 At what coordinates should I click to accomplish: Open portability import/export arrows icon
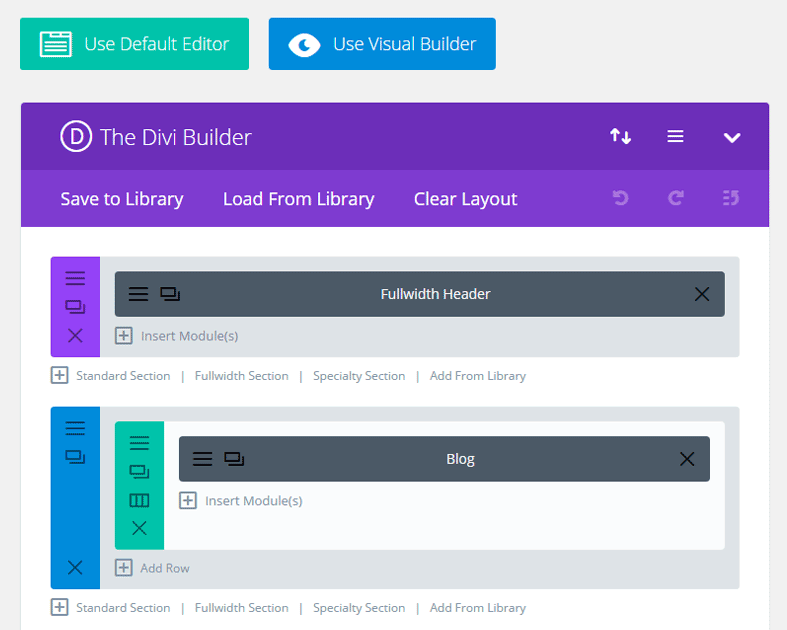(620, 136)
